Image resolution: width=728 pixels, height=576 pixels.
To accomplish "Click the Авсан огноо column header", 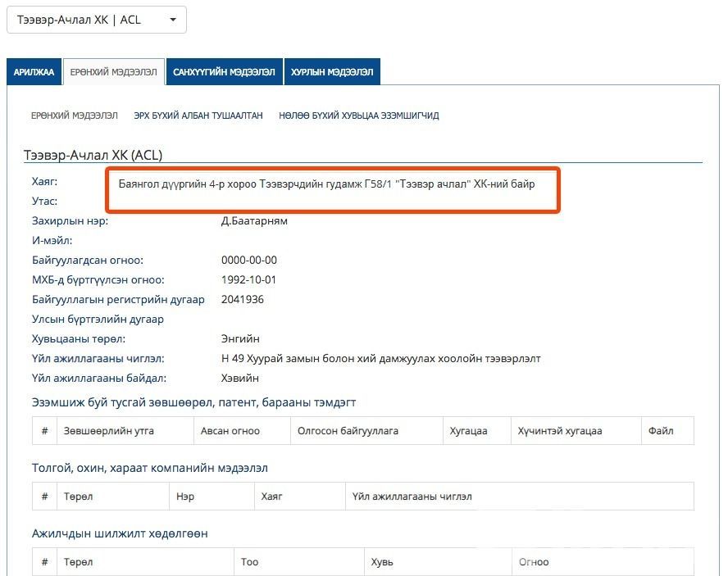I will tap(230, 431).
